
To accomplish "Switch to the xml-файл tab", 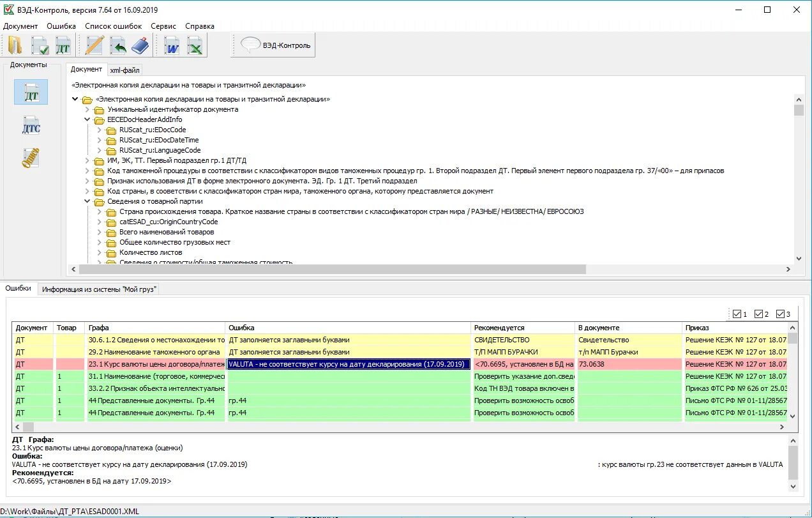I will [x=124, y=70].
